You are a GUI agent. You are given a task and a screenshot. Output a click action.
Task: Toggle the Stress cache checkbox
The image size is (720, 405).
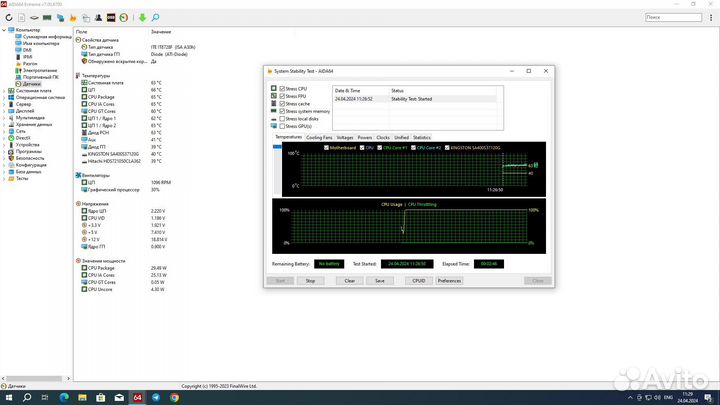(x=282, y=104)
